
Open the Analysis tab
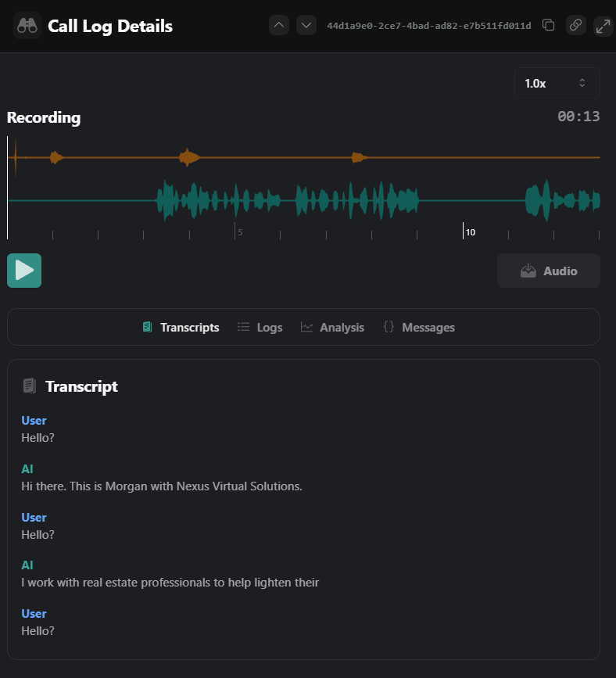tap(332, 328)
